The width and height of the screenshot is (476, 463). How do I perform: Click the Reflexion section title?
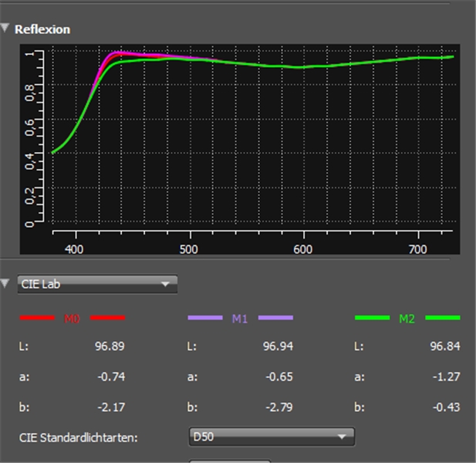42,29
